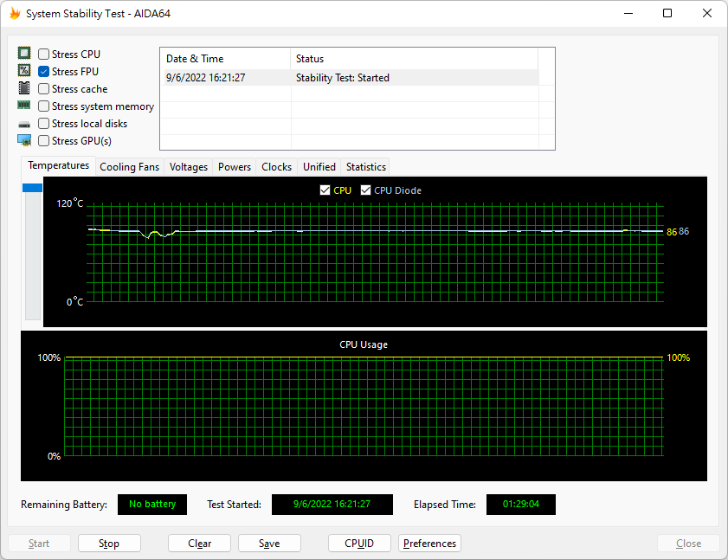
Task: Save the stability test results
Action: [269, 544]
